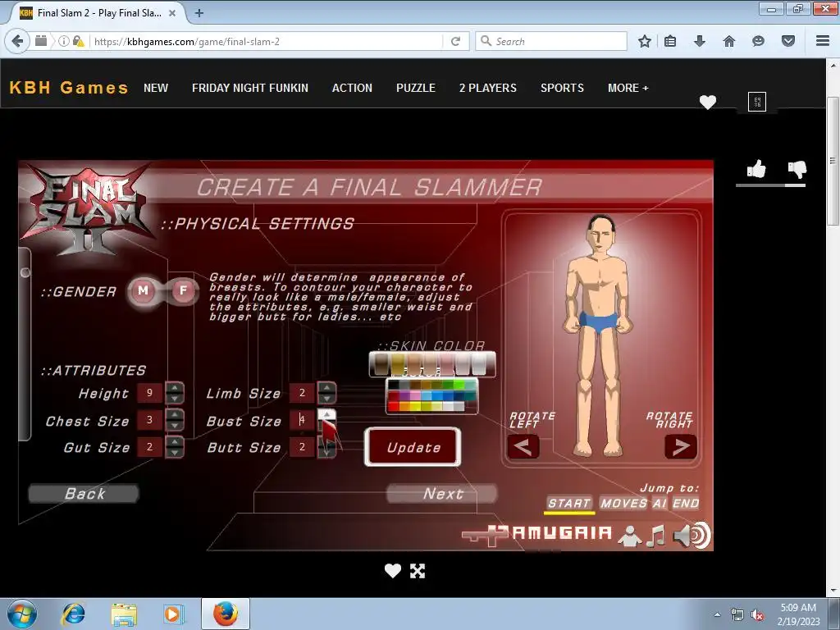The height and width of the screenshot is (630, 840).
Task: Open the bookmarks library list icon
Action: click(670, 41)
